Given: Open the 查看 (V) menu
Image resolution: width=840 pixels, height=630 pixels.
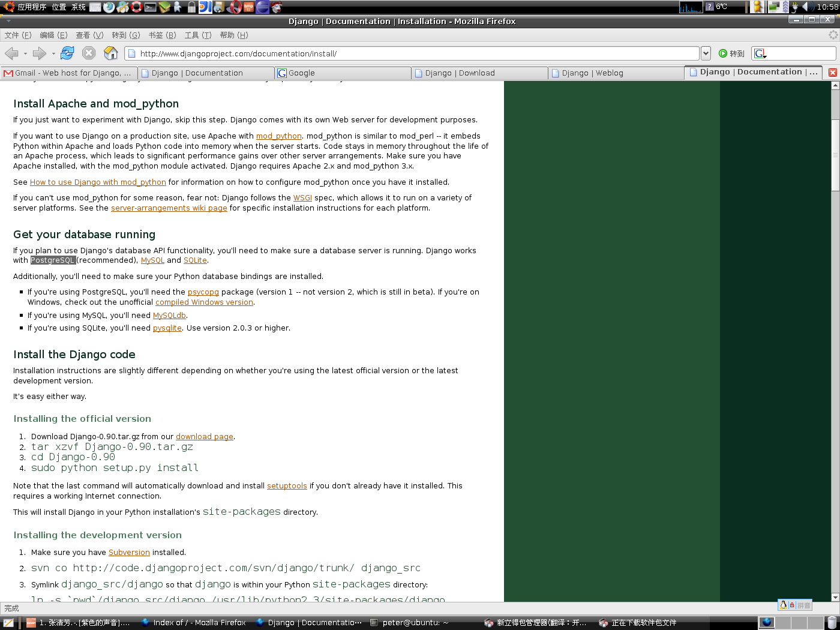Looking at the screenshot, I should click(x=89, y=35).
